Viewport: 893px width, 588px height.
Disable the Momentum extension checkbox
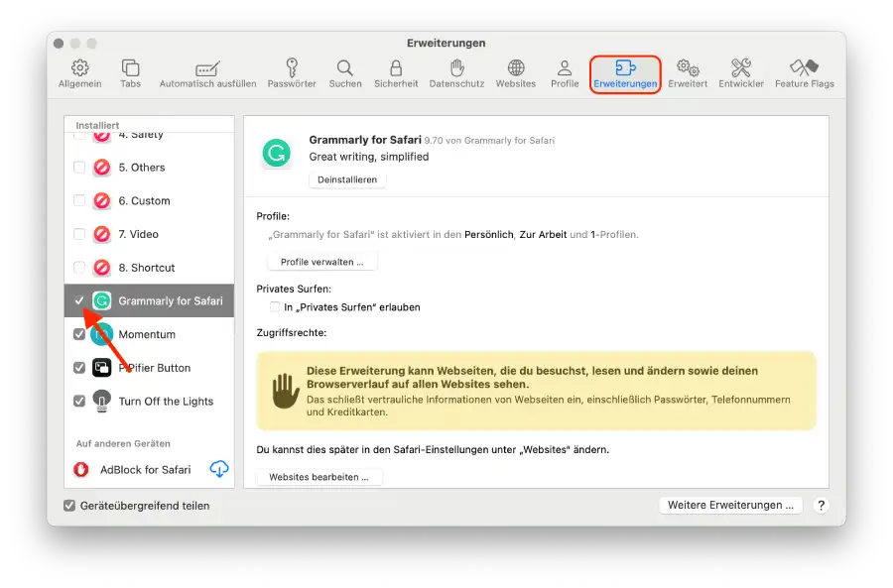[79, 334]
